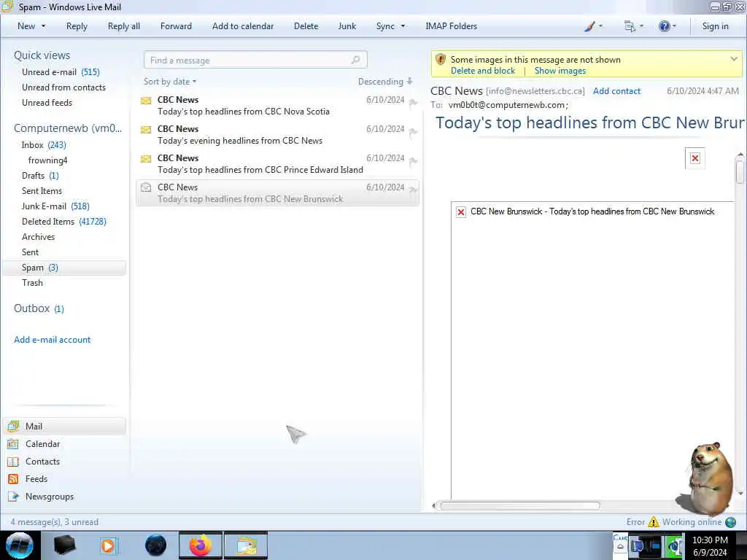Click the Sign in button
The height and width of the screenshot is (560, 747).
click(715, 26)
